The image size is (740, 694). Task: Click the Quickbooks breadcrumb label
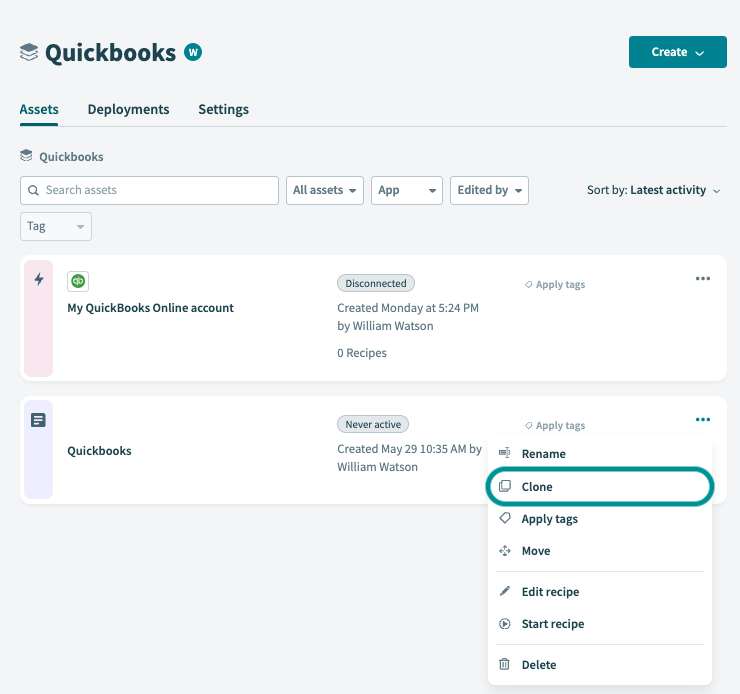tap(71, 157)
